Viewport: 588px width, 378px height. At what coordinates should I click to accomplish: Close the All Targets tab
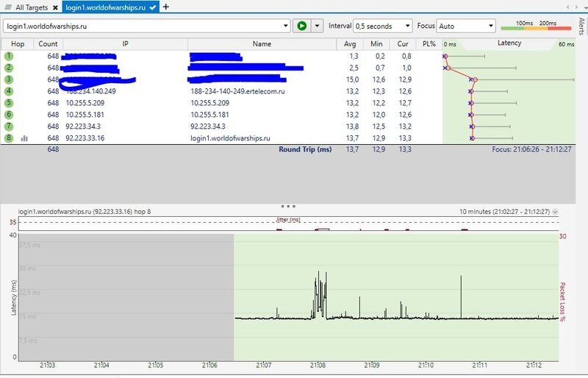tap(55, 7)
